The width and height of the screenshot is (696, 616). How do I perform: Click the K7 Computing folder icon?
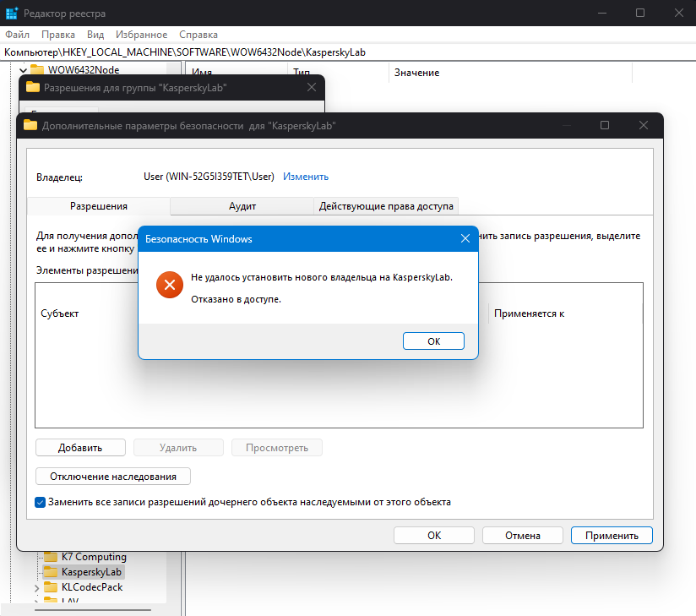coord(51,557)
